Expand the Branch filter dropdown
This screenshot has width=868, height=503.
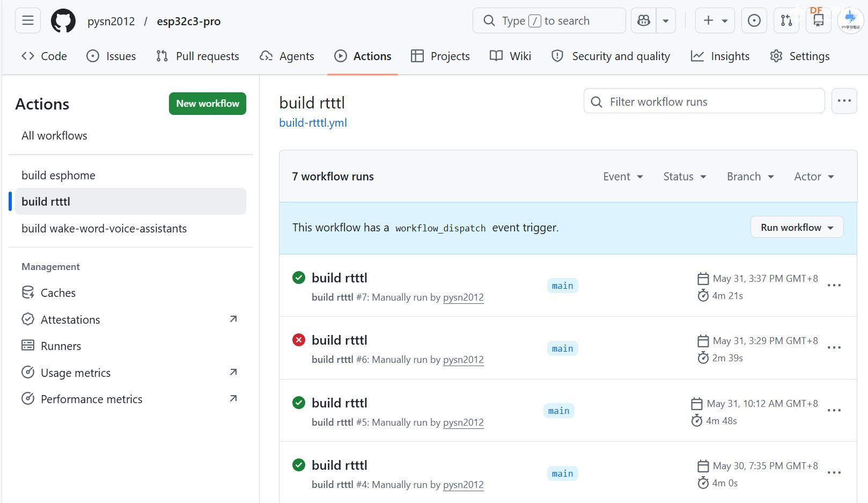coord(750,177)
